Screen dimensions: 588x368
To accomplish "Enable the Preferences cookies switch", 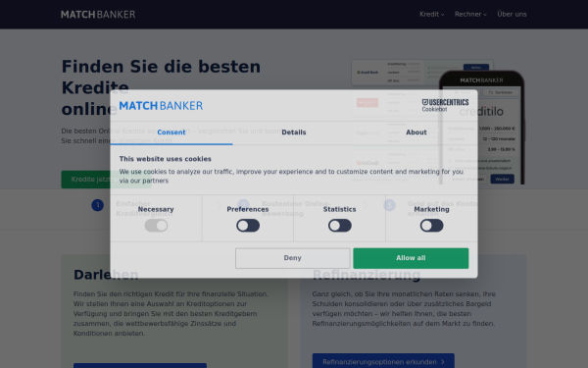I will coord(248,226).
